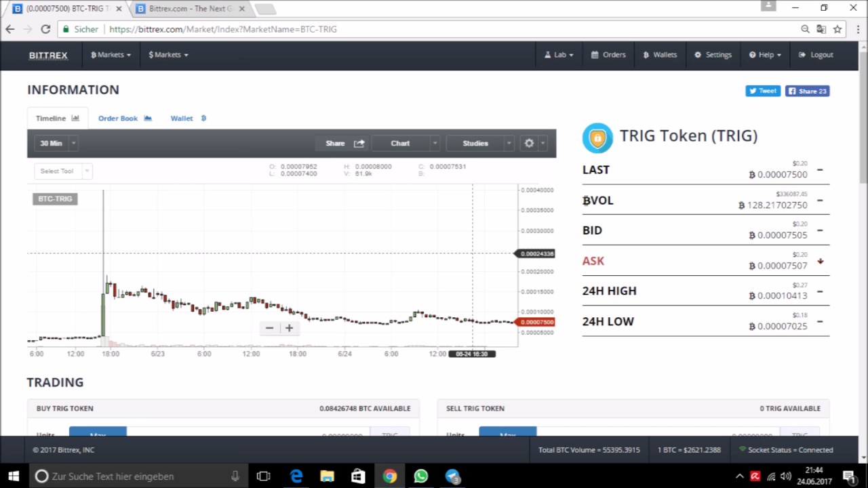Click the 0 TRIG AVAILABLE text
The height and width of the screenshot is (488, 868).
[790, 409]
